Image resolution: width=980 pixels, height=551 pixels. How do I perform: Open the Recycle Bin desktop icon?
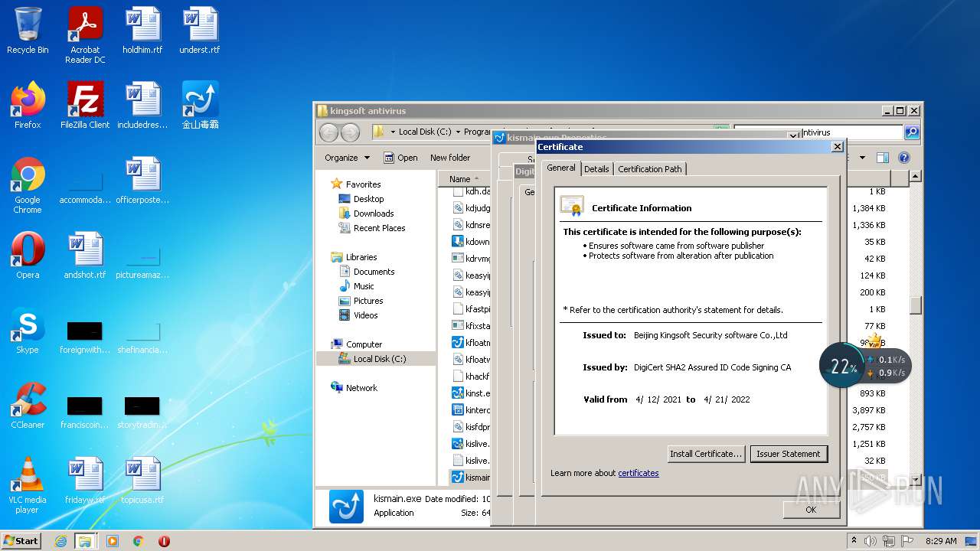tap(28, 31)
